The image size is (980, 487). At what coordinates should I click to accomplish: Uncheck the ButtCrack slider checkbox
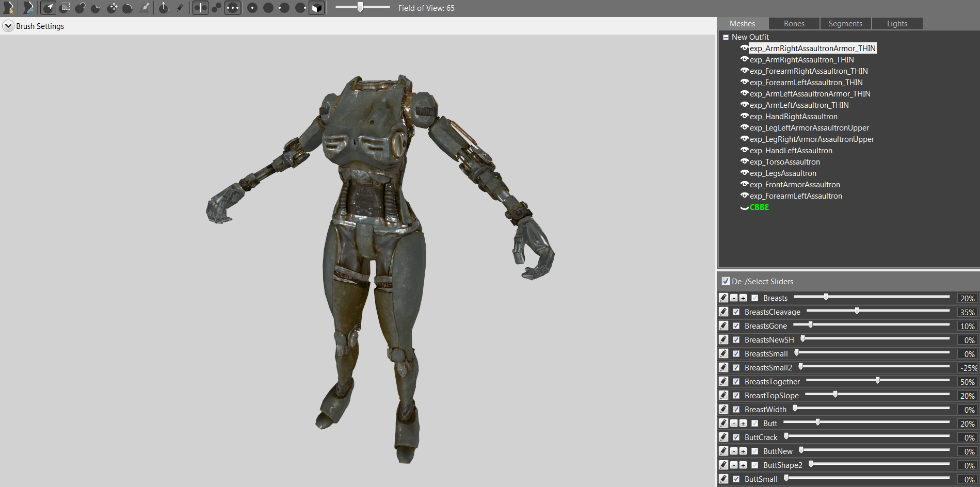click(x=736, y=437)
